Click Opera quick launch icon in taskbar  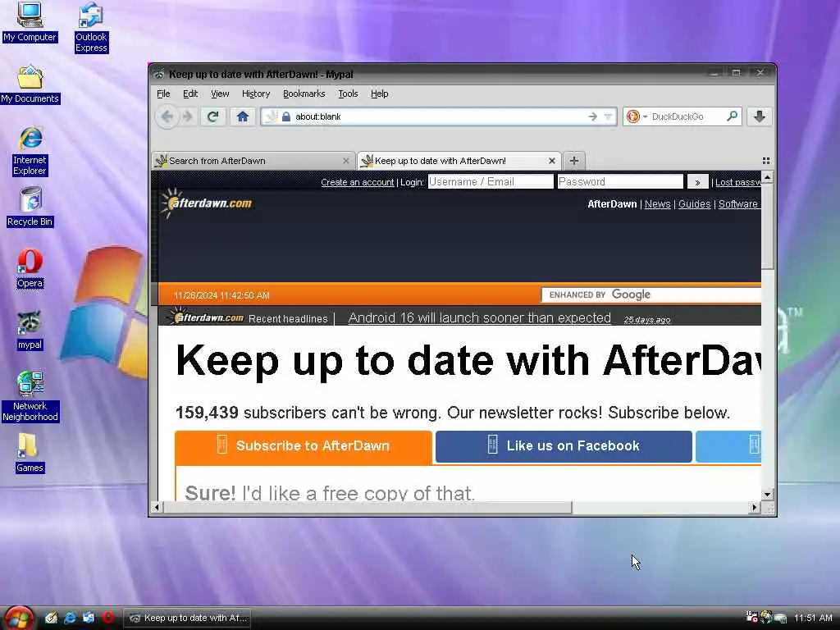107,618
